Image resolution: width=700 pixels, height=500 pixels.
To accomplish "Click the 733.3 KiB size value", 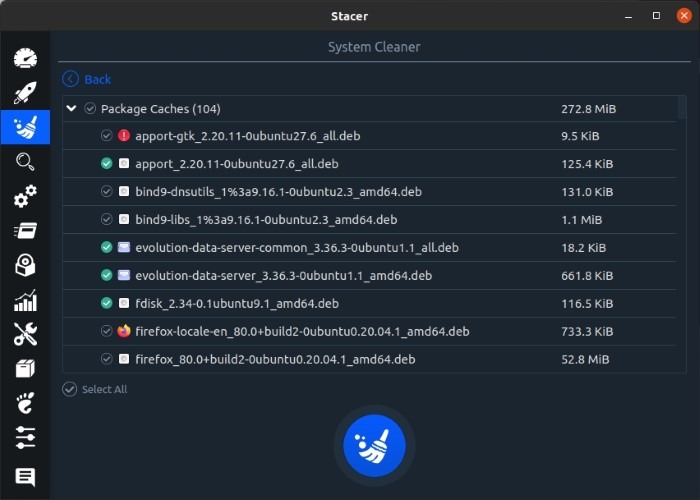I will tap(587, 332).
